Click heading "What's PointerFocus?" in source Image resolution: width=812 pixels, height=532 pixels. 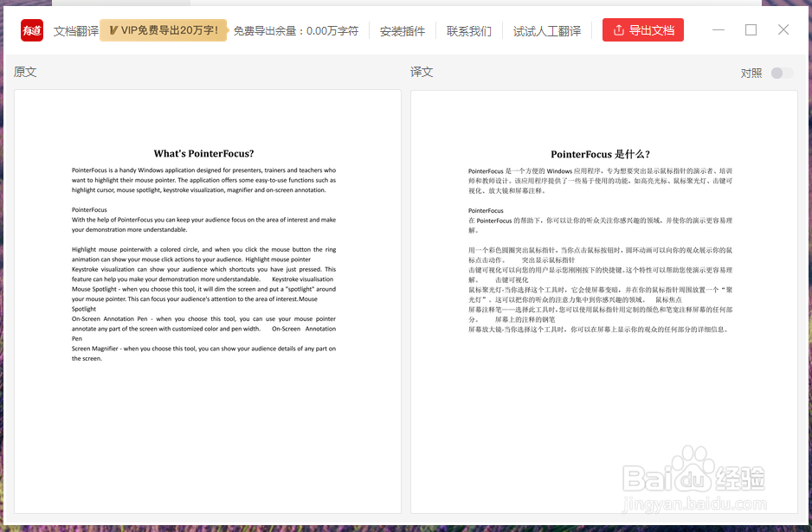[203, 154]
